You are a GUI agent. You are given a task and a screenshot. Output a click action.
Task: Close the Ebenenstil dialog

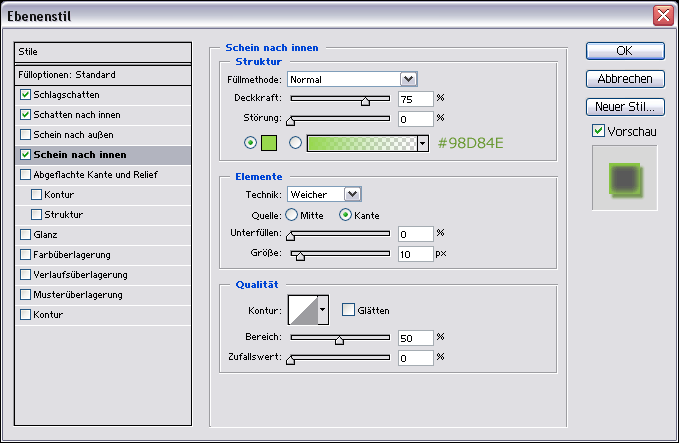(663, 16)
